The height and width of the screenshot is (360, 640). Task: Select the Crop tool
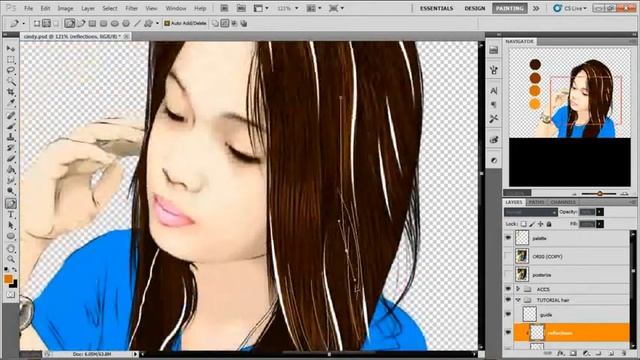tap(11, 92)
